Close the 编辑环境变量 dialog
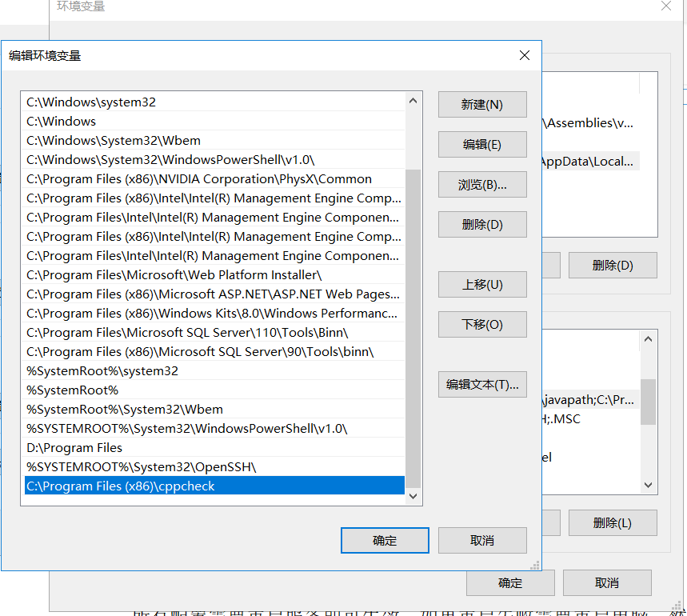687x616 pixels. coord(525,55)
